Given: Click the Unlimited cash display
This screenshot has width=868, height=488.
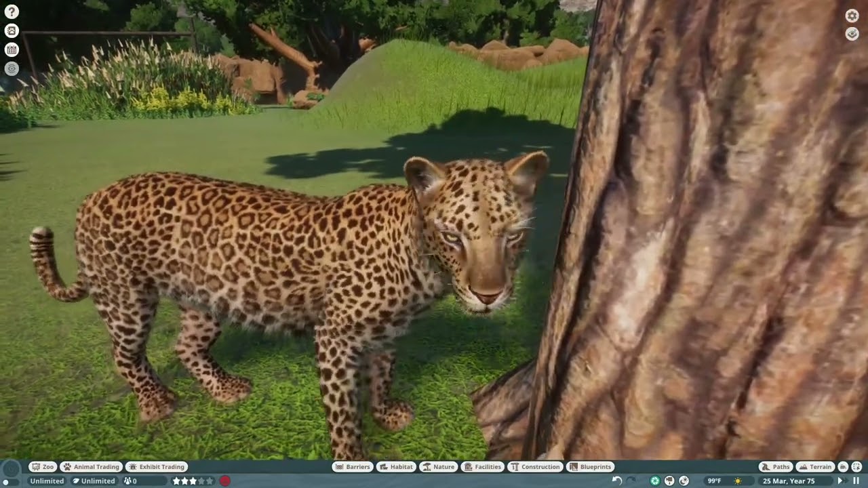Looking at the screenshot, I should click(x=47, y=481).
